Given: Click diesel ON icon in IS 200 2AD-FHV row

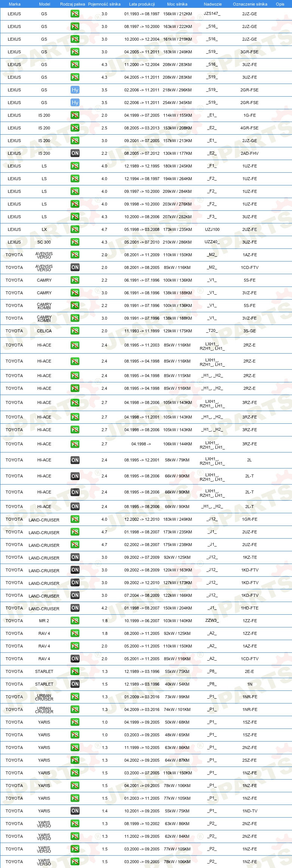Looking at the screenshot, I should (75, 153).
